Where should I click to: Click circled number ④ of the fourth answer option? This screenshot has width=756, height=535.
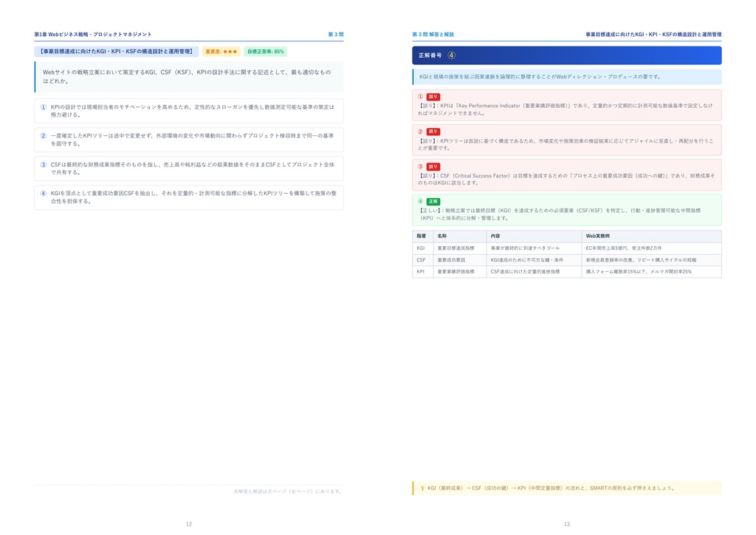pos(44,194)
